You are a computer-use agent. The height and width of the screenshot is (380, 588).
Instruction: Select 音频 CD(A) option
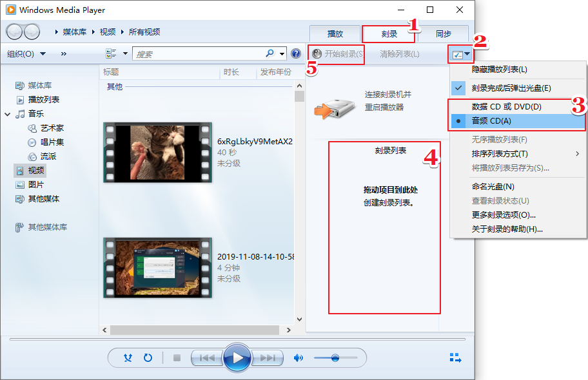pyautogui.click(x=518, y=120)
